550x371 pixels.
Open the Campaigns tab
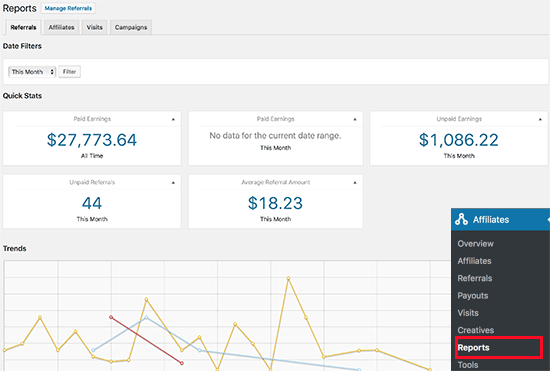(131, 27)
